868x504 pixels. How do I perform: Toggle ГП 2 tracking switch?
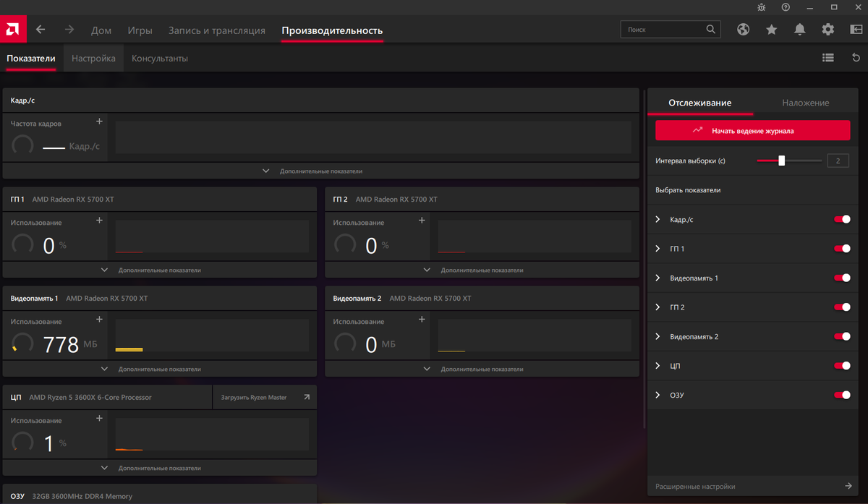tap(842, 307)
